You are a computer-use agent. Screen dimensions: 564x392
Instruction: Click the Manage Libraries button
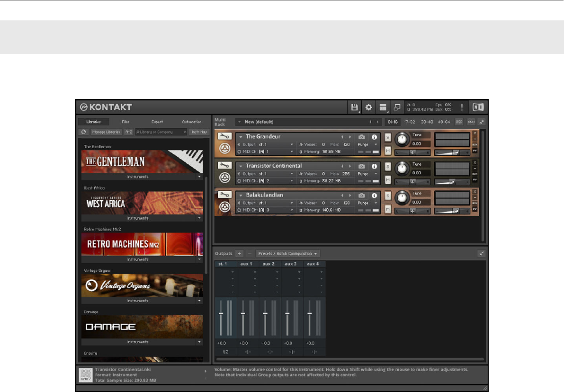tap(106, 132)
